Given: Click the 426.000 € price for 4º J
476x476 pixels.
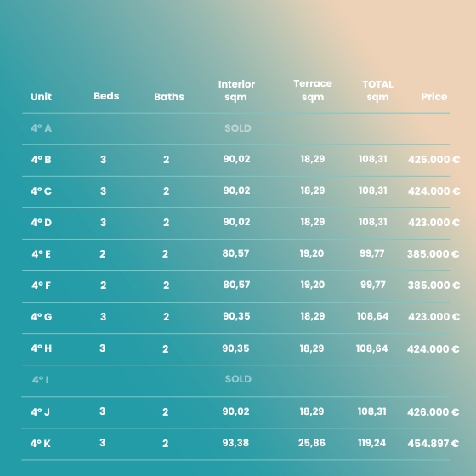Looking at the screenshot, I should [433, 412].
